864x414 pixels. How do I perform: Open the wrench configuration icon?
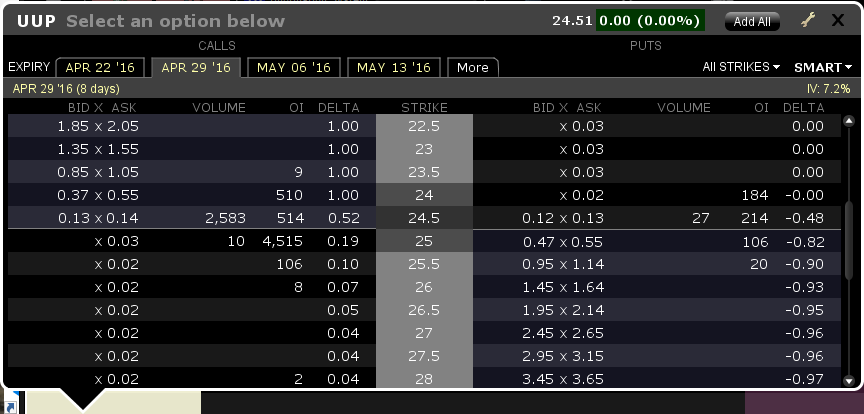coord(807,21)
